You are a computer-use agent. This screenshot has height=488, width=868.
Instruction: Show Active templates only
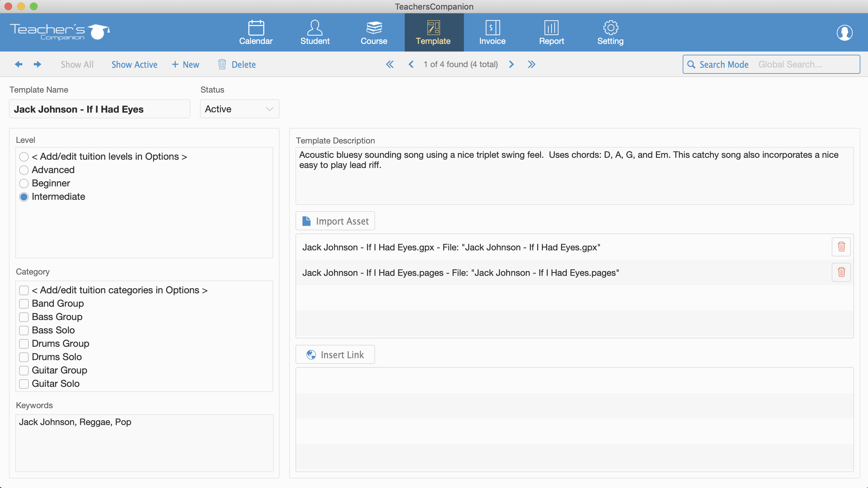pos(134,64)
